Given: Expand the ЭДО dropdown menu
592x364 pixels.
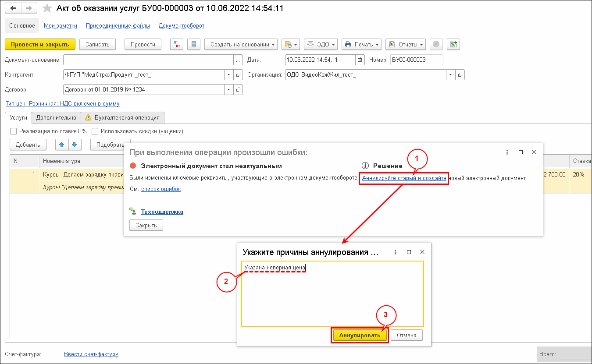Looking at the screenshot, I should tap(321, 44).
